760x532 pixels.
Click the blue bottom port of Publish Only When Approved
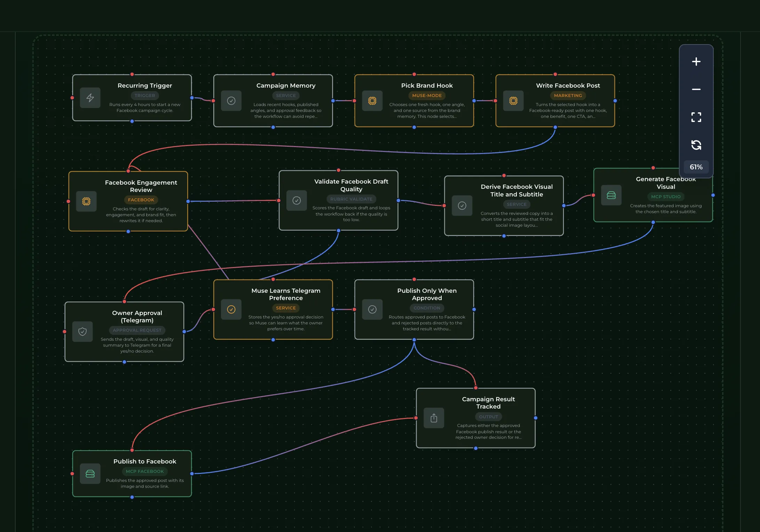[x=414, y=340]
